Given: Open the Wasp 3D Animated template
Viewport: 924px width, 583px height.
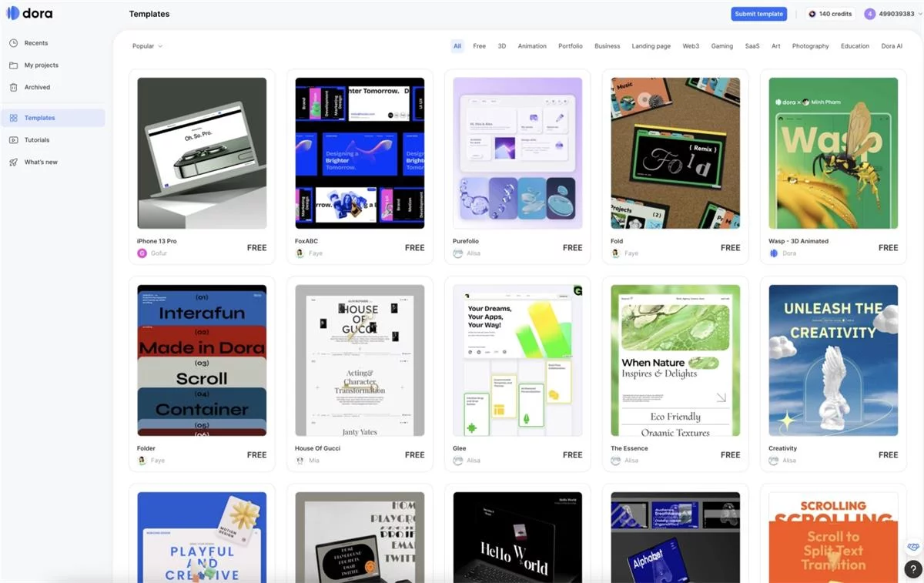Looking at the screenshot, I should point(833,152).
